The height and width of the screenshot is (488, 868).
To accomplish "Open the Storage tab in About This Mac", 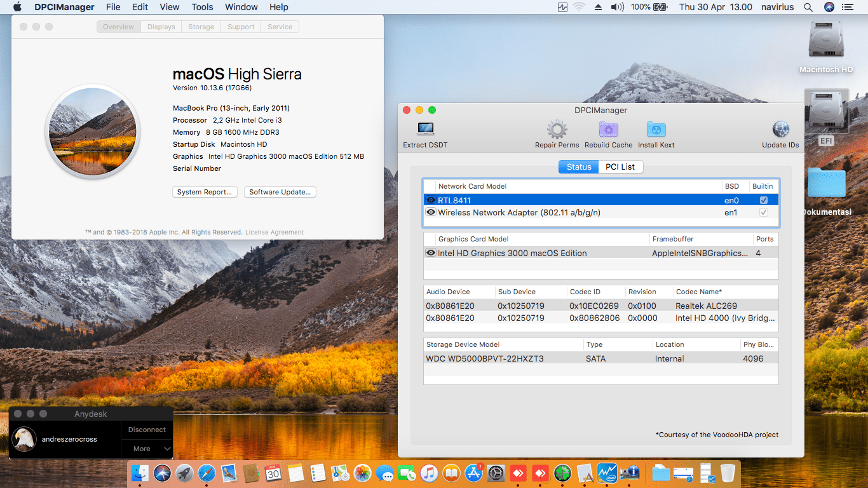I will coord(201,27).
